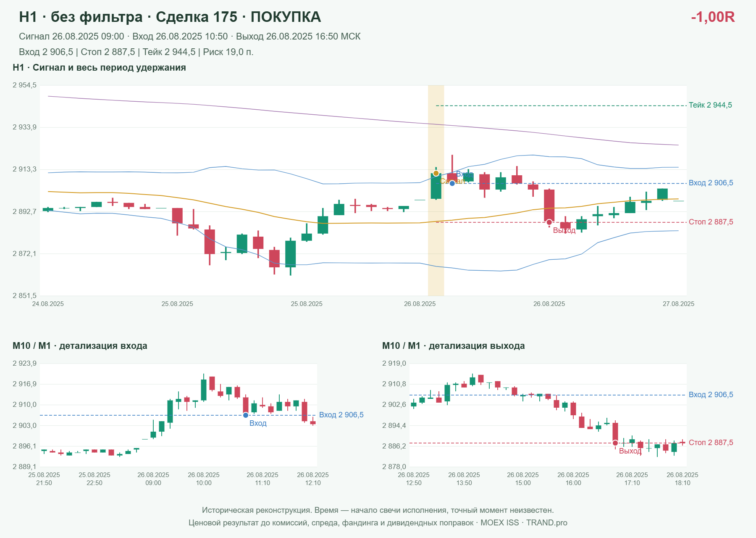Click the 'MOEX ISS · TRAND.pro' footer text

(524, 523)
